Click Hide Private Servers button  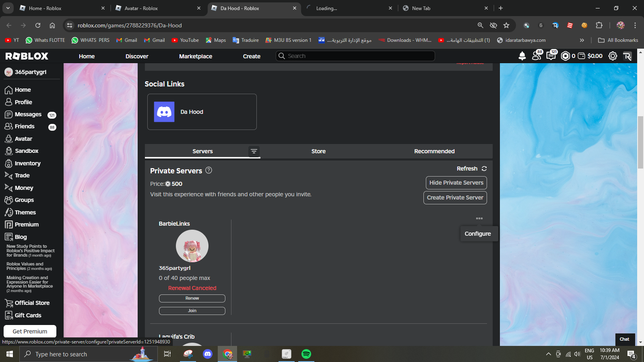pos(456,183)
